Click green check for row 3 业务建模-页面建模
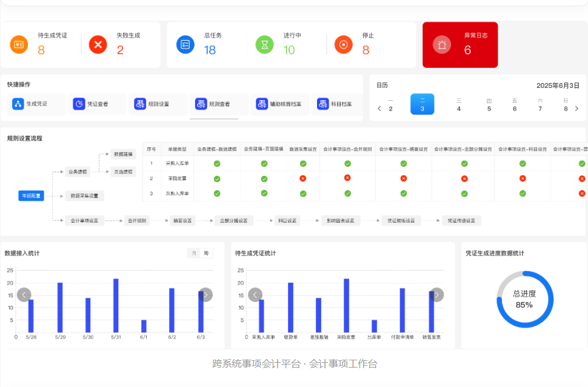The image size is (588, 387). tap(264, 193)
